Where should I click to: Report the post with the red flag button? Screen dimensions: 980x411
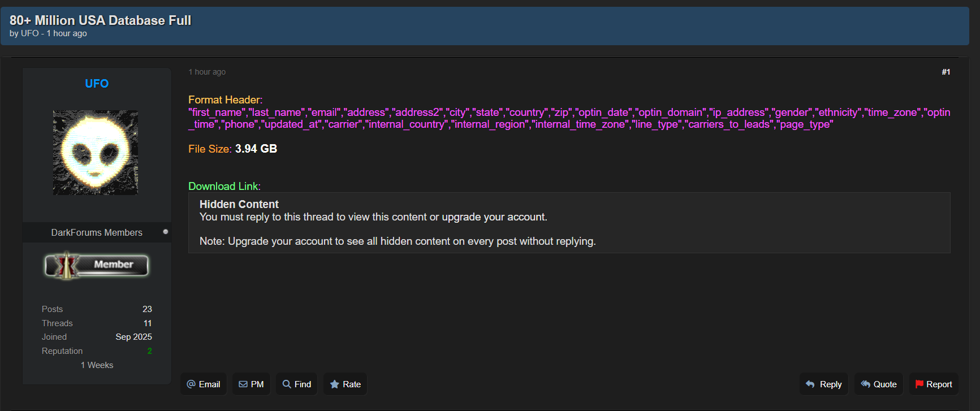(x=934, y=384)
